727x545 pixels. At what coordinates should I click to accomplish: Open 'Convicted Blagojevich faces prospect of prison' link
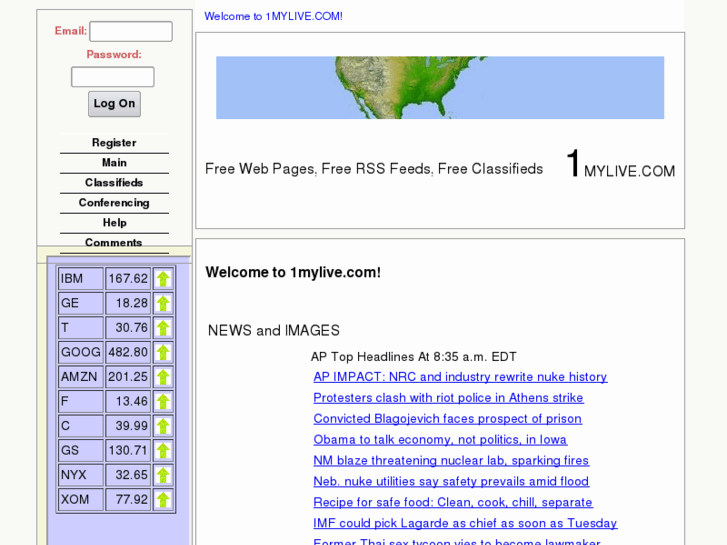pyautogui.click(x=447, y=418)
